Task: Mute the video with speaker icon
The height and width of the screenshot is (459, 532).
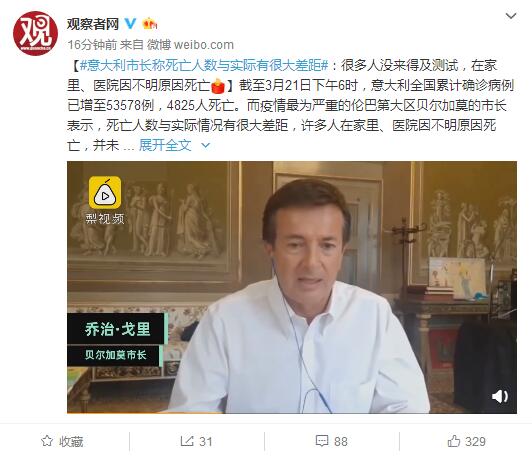Action: pyautogui.click(x=500, y=396)
